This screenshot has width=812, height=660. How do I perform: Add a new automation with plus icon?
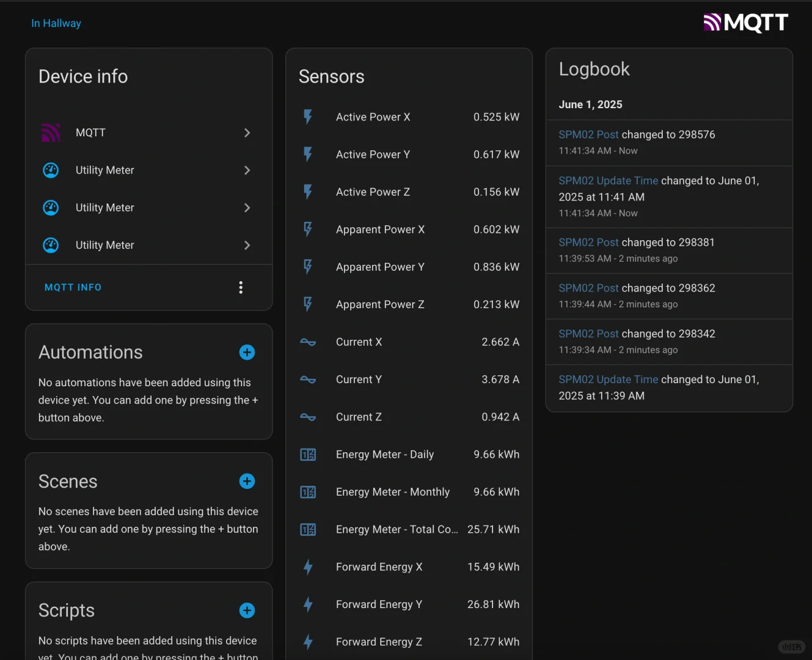pos(247,352)
